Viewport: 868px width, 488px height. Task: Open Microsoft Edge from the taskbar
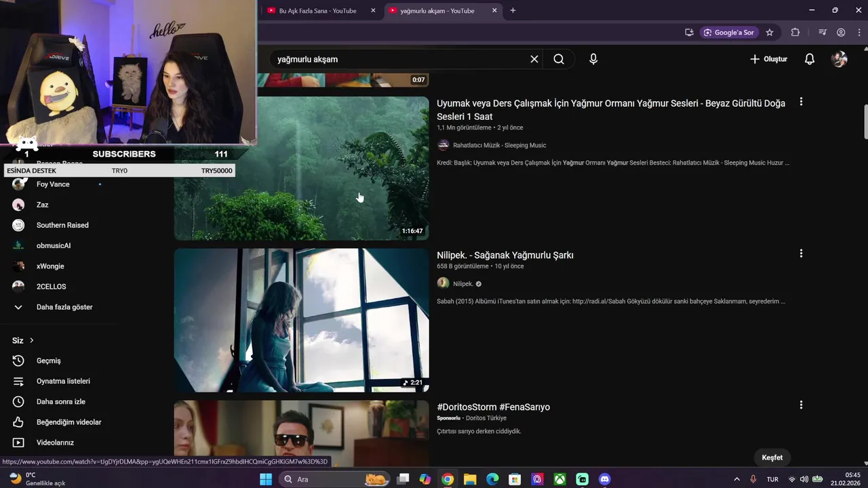tap(492, 479)
